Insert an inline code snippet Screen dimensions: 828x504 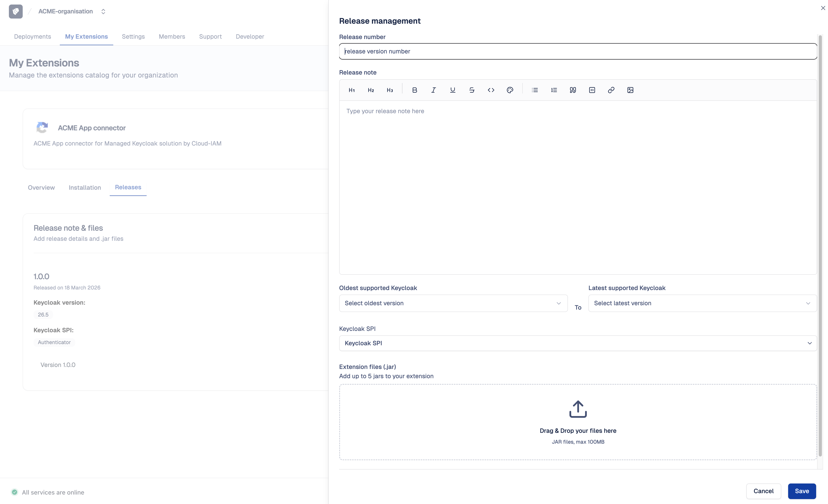(491, 90)
